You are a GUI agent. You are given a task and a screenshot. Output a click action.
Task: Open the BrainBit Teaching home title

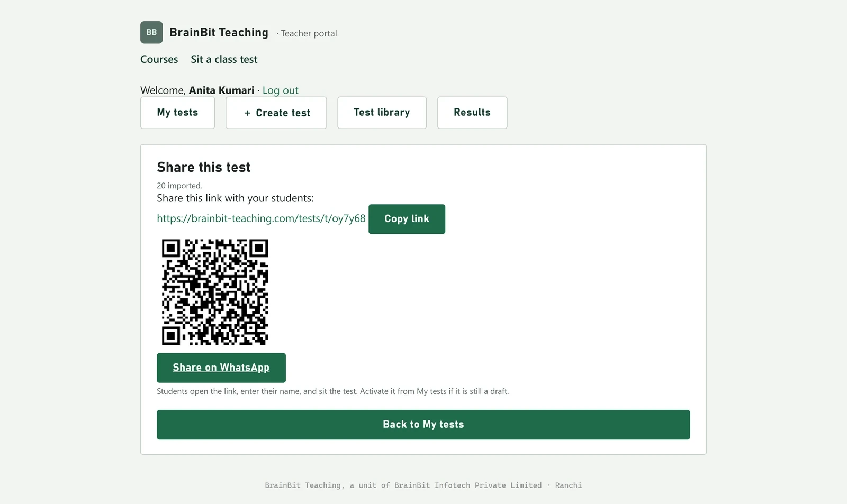(219, 33)
